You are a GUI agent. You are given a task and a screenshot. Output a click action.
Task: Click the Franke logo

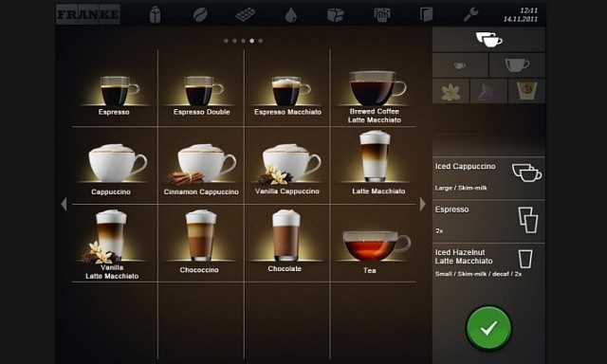click(88, 15)
